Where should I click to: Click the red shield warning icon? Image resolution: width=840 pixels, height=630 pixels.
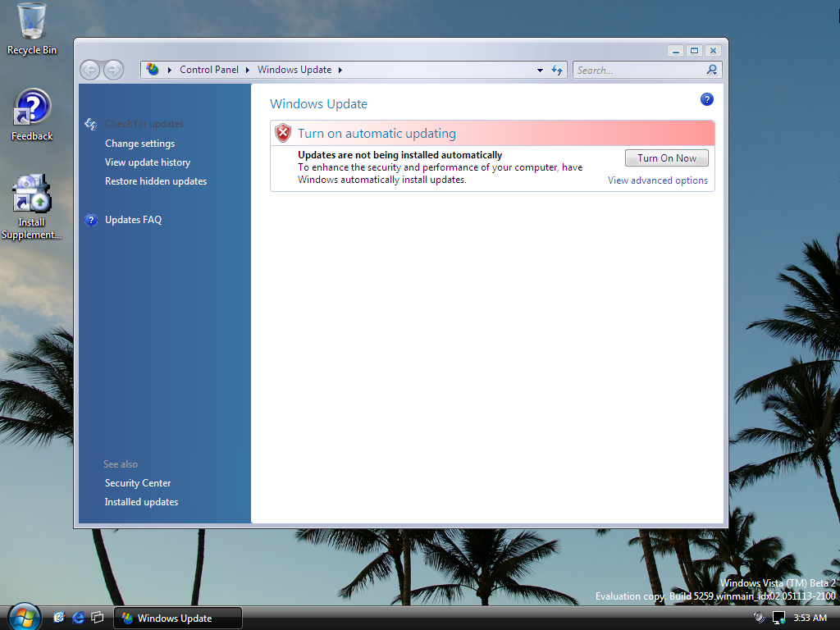click(x=283, y=133)
